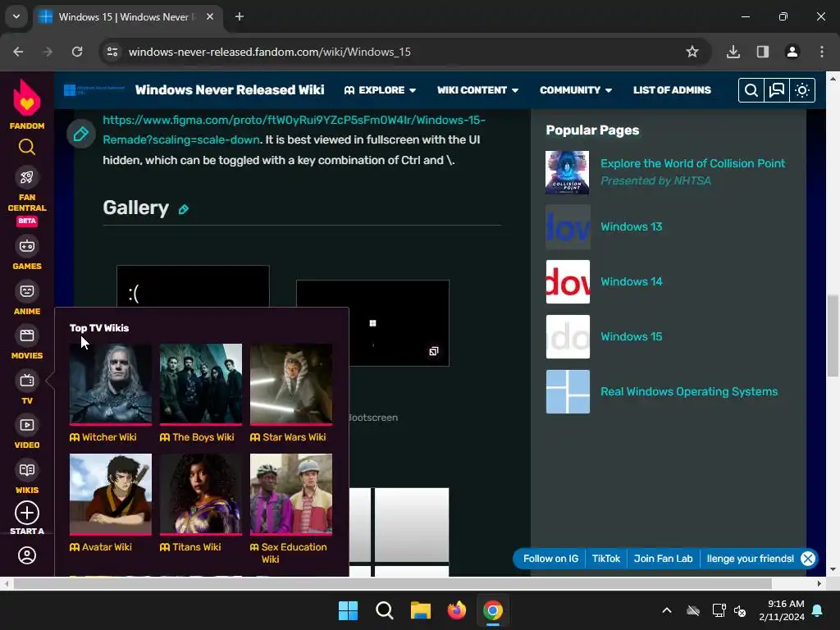840x630 pixels.
Task: Click the Witcher Wiki thumbnail image
Action: 111,384
